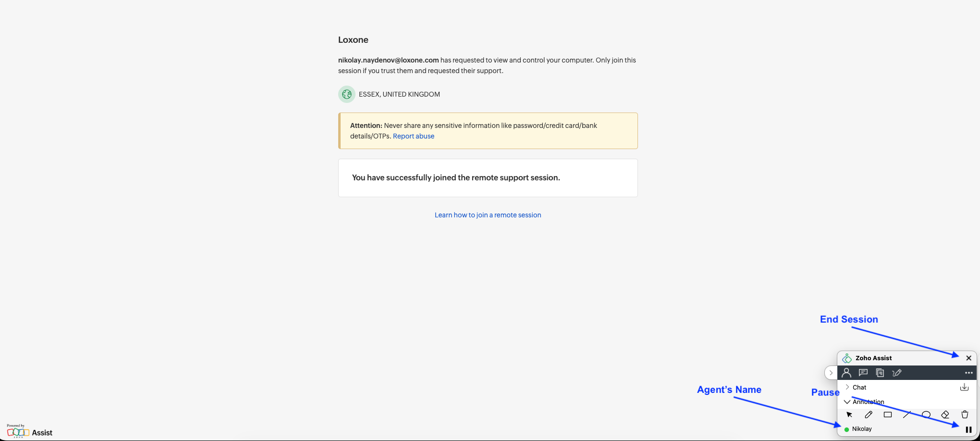Open the participants person icon
980x441 pixels.
point(846,373)
